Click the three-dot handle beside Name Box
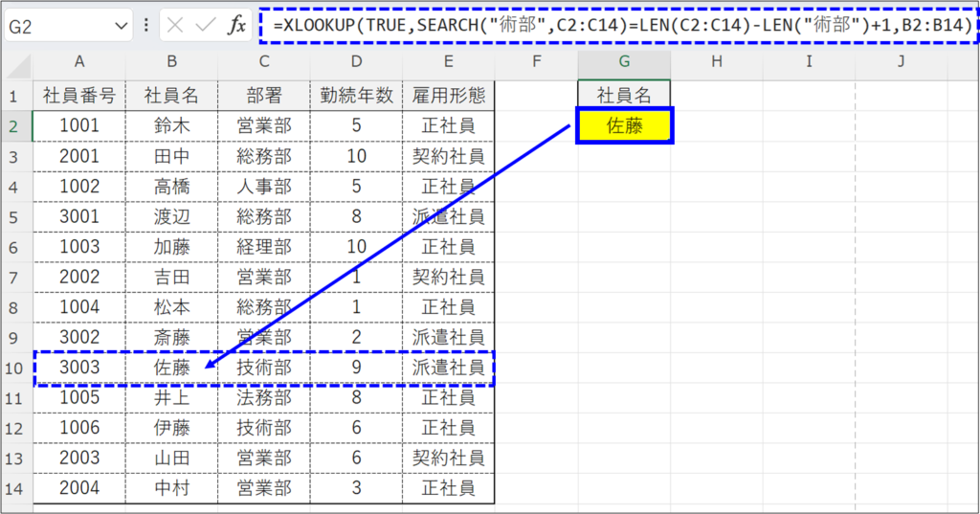The image size is (980, 514). (x=145, y=26)
